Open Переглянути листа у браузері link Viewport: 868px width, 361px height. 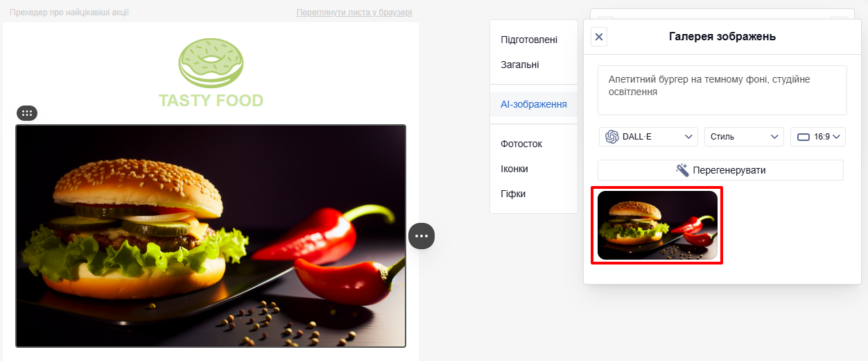(x=354, y=12)
